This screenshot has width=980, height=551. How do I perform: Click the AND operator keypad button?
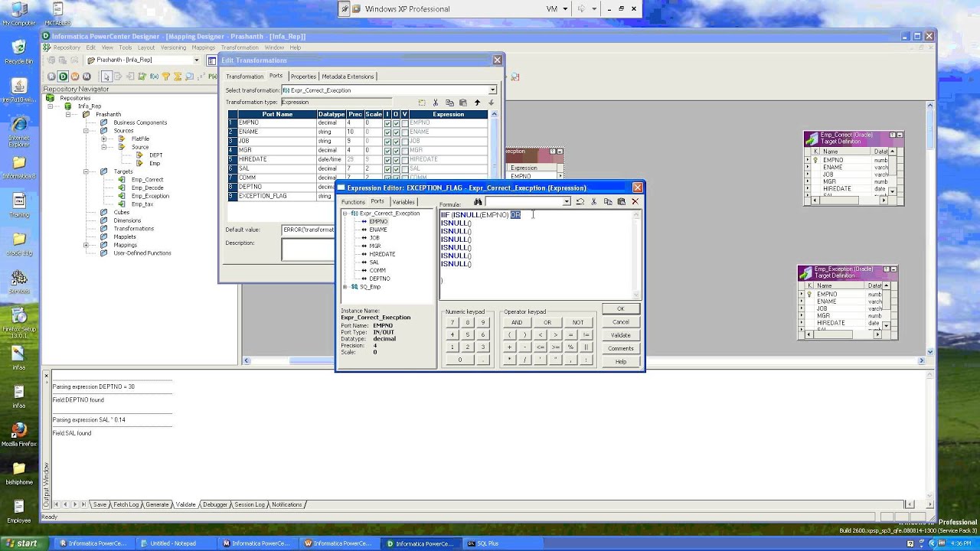517,322
